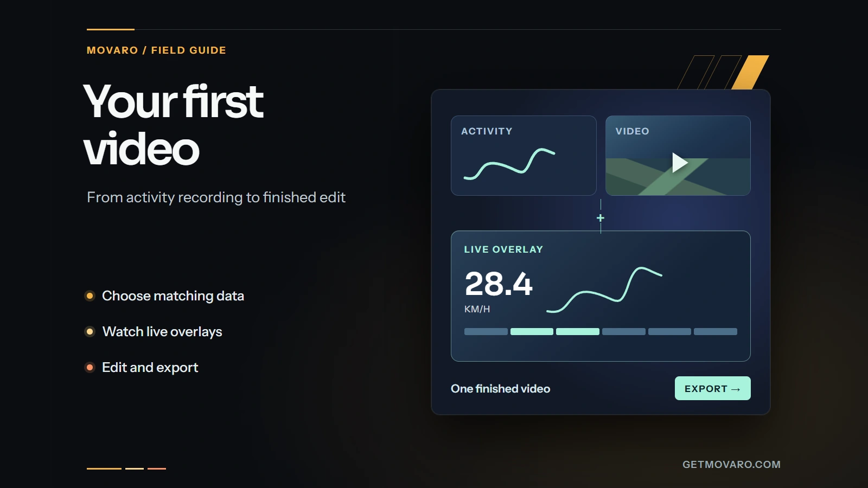The image size is (868, 488).
Task: Click the "Watch live overlays" bullet text
Action: tap(162, 332)
